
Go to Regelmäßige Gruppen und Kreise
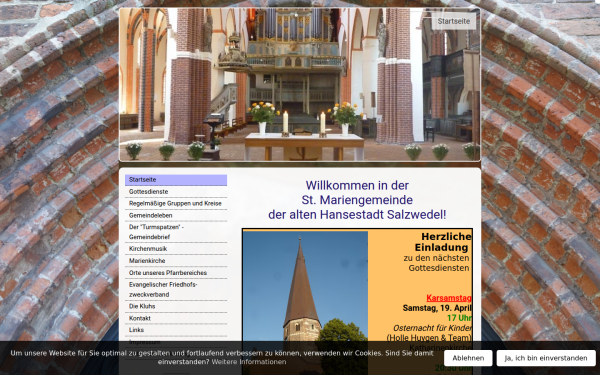(176, 204)
